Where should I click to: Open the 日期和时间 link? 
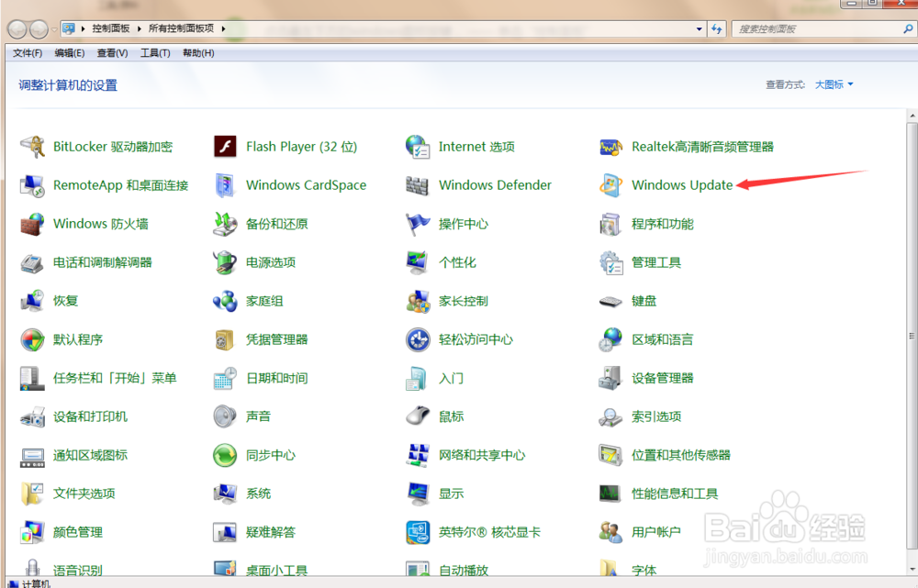277,378
